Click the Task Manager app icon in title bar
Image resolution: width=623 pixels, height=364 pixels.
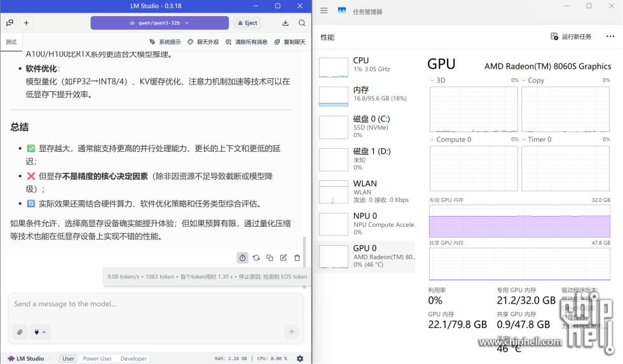coord(342,11)
